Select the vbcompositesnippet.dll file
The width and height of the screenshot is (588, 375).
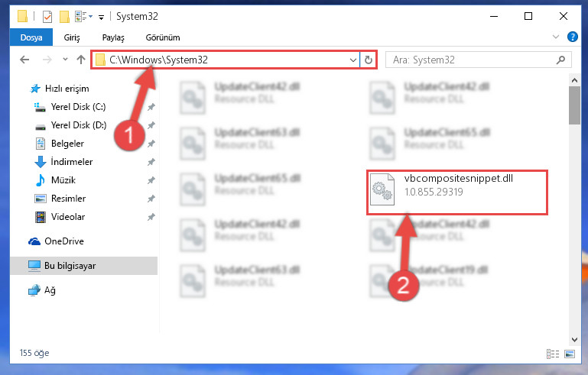(x=456, y=192)
